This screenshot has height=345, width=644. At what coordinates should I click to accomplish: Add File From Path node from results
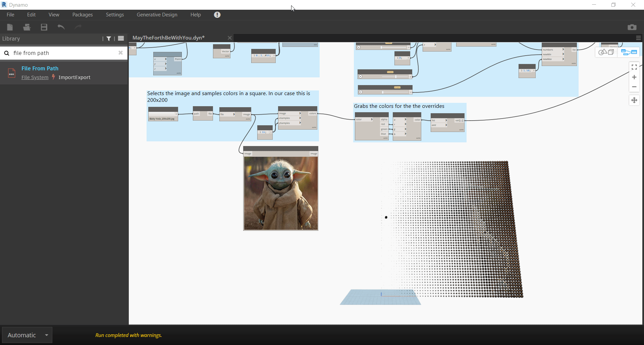pos(64,73)
